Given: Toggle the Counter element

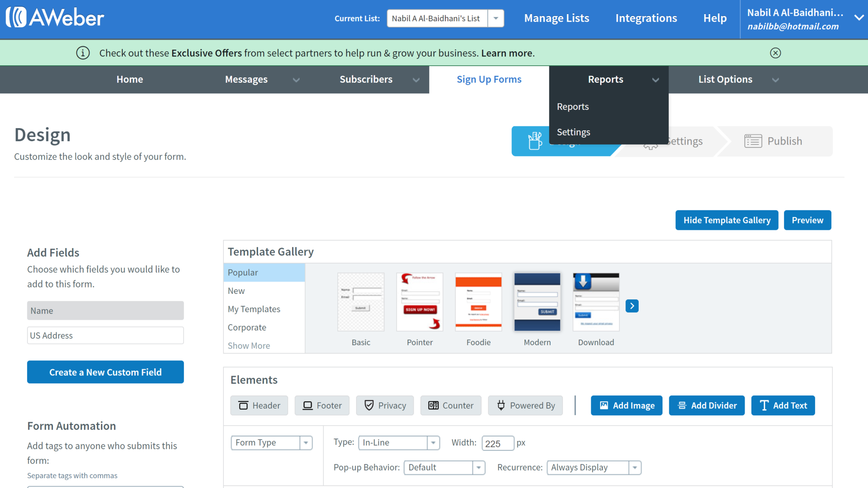Looking at the screenshot, I should point(451,405).
